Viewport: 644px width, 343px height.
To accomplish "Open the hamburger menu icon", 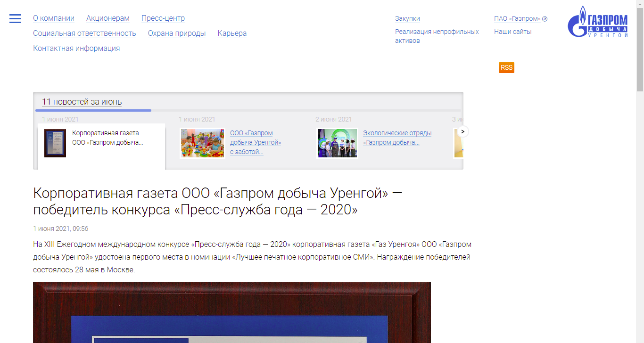I will 15,18.
